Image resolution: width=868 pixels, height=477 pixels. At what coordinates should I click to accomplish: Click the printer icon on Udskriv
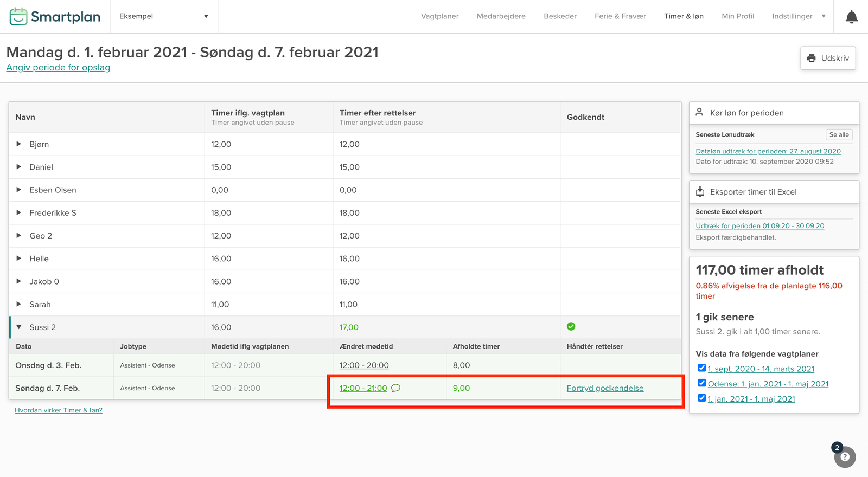pos(812,58)
